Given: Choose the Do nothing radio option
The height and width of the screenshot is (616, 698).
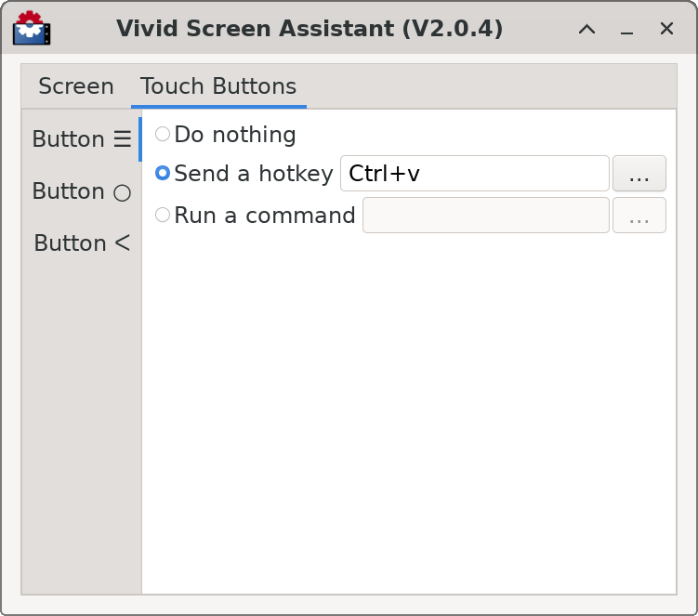Looking at the screenshot, I should coord(163,135).
